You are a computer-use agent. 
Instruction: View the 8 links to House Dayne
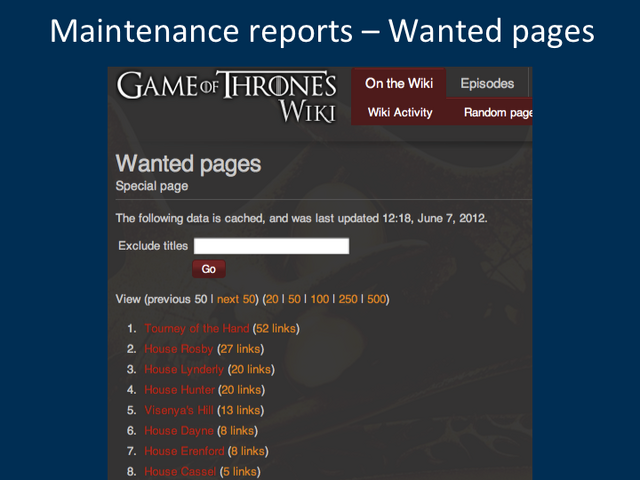pos(237,431)
